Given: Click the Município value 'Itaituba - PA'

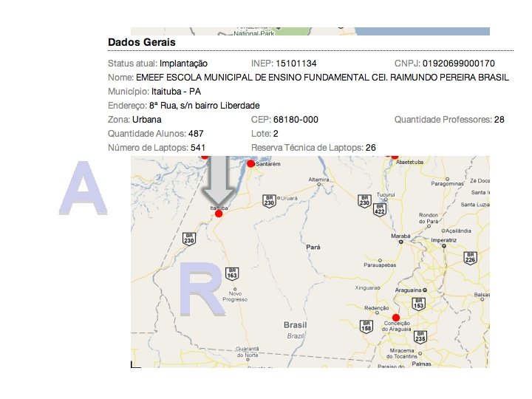Looking at the screenshot, I should coord(176,92).
